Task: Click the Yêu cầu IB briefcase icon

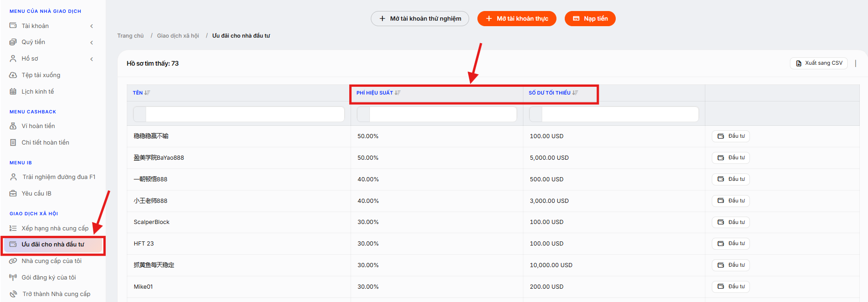Action: (13, 193)
